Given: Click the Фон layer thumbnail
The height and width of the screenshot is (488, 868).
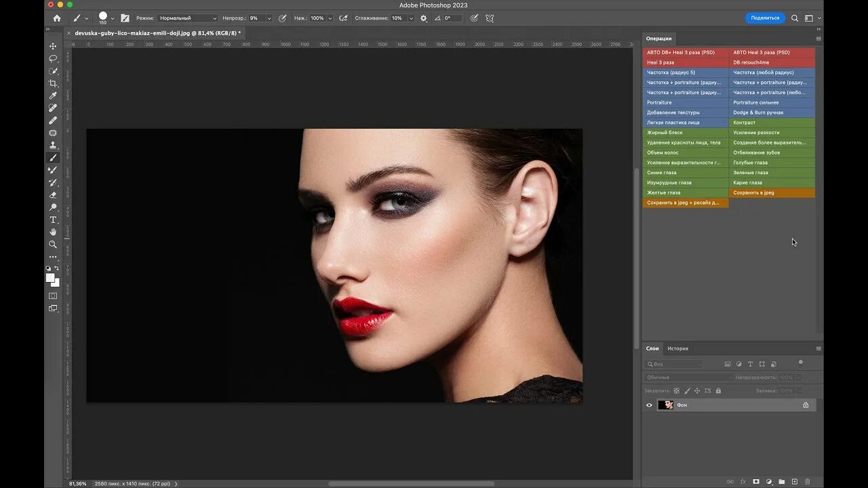Looking at the screenshot, I should 665,405.
